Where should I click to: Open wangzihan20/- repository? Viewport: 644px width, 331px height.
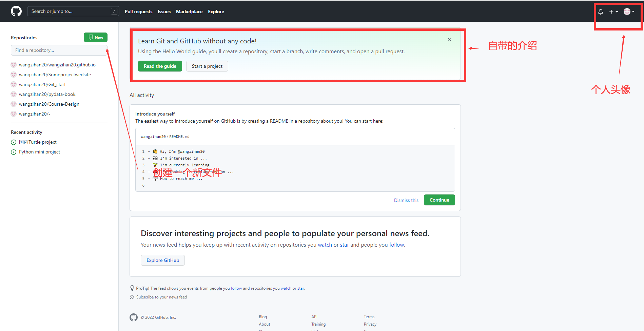pyautogui.click(x=35, y=114)
